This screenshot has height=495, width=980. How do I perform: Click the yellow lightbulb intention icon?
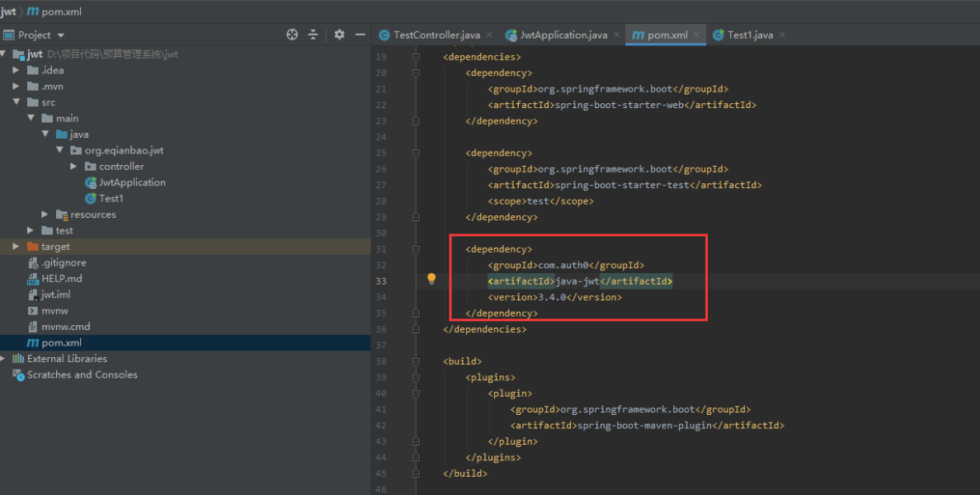(x=431, y=279)
